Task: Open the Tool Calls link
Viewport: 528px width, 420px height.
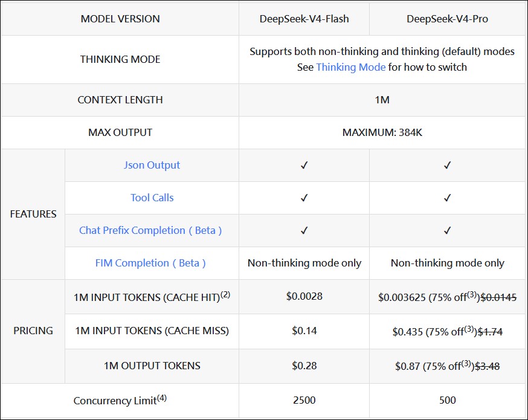Action: point(152,198)
